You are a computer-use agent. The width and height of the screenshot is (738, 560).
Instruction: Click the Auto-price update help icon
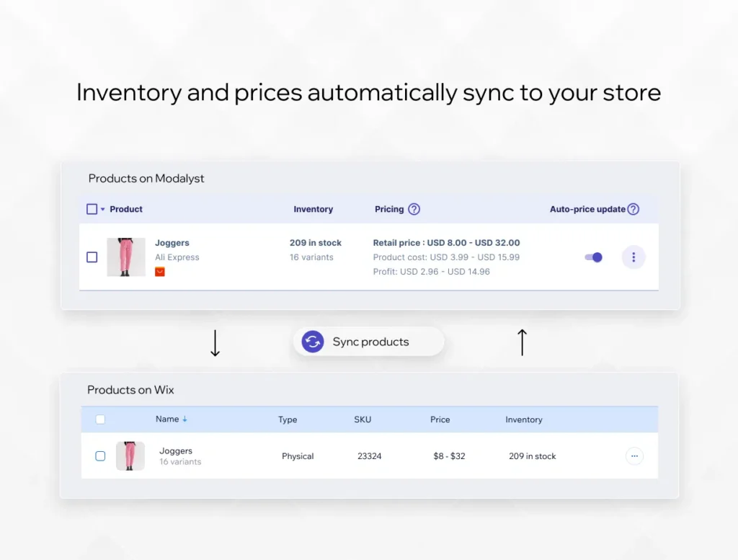[x=633, y=209]
